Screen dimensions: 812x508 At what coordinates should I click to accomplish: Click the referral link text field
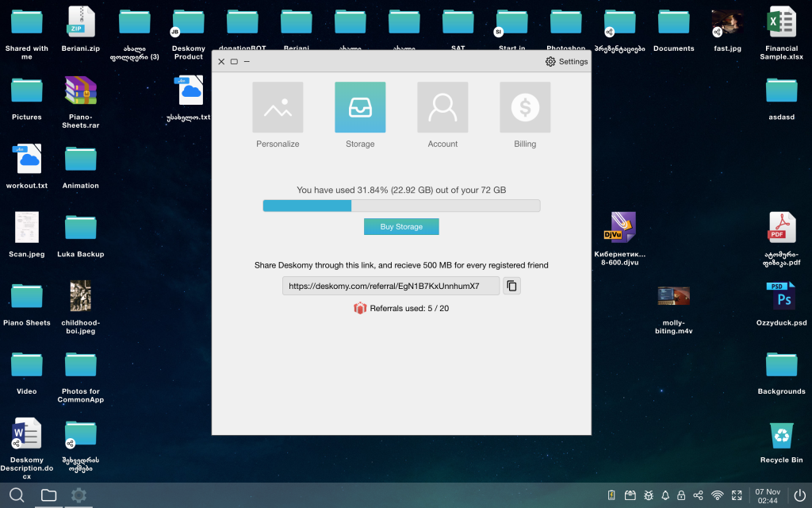[391, 286]
